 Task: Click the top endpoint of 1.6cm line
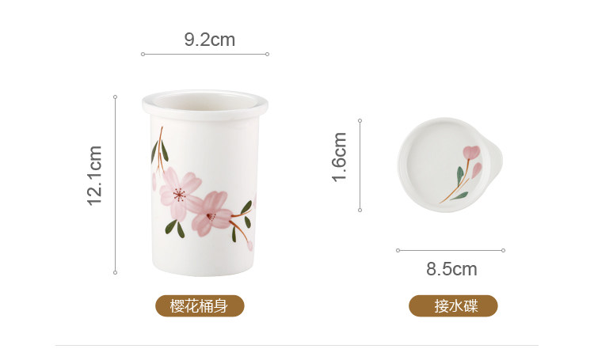[360, 121]
